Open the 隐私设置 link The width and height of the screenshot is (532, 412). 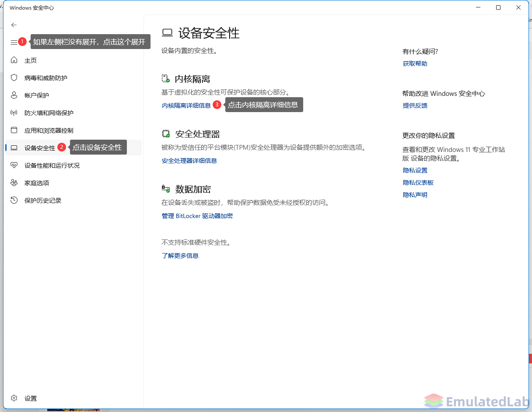coord(415,170)
